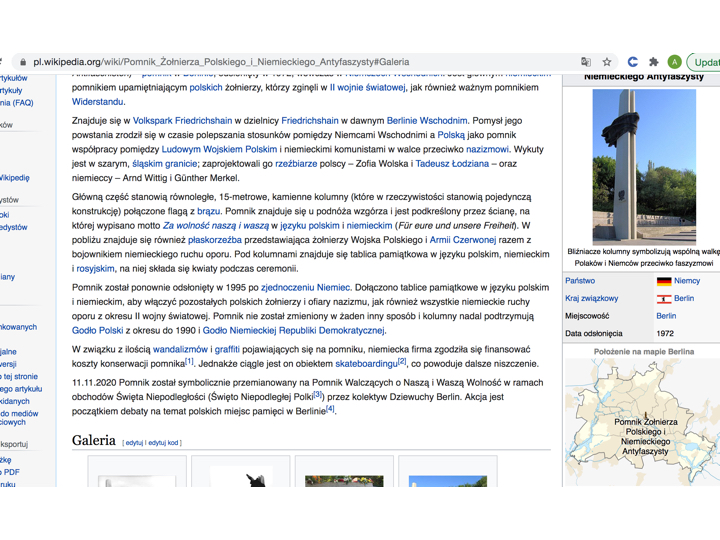
Task: Follow the rosyjskim link
Action: pyautogui.click(x=95, y=269)
